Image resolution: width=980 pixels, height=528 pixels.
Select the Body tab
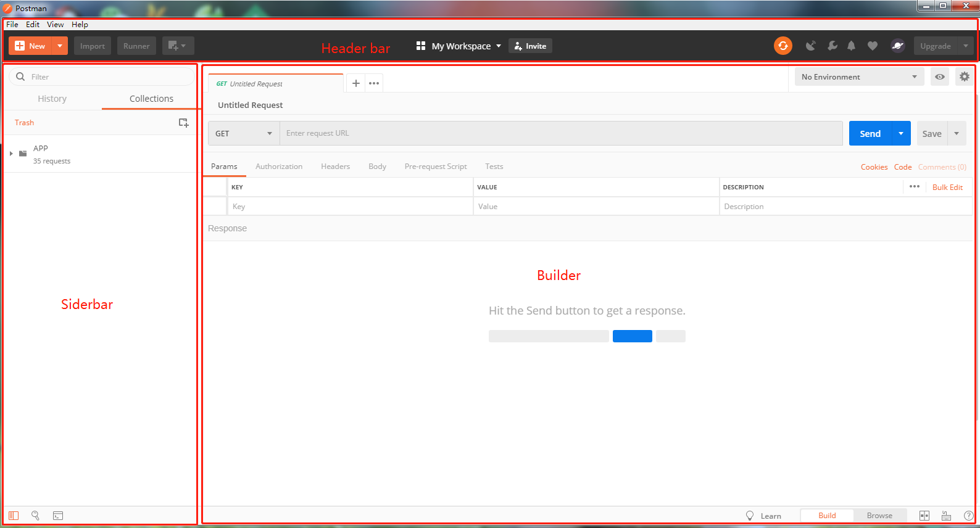coord(378,167)
